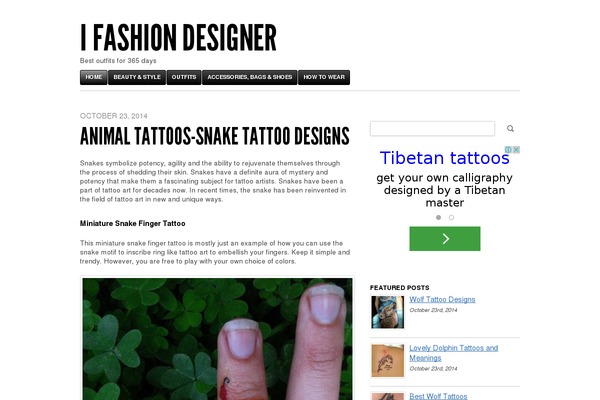Image resolution: width=600 pixels, height=400 pixels.
Task: Open the ad info icon
Action: [x=509, y=150]
